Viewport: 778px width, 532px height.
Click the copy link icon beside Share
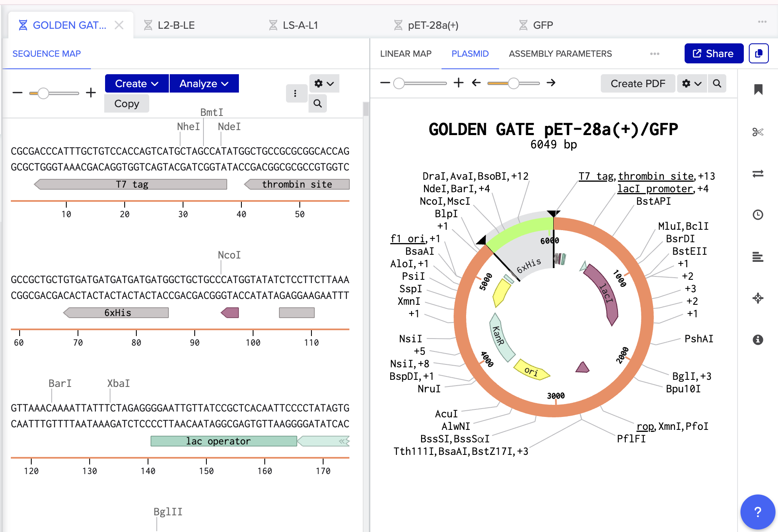point(759,53)
